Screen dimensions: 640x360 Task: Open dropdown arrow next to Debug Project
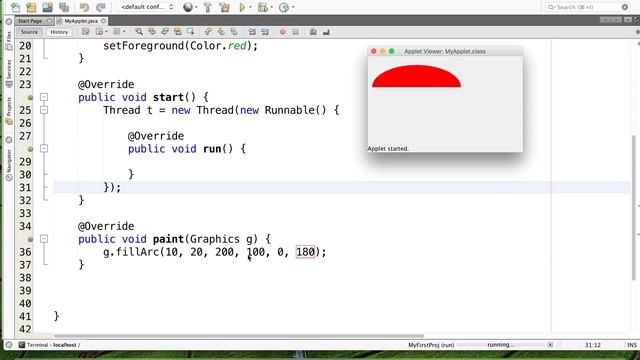click(271, 7)
